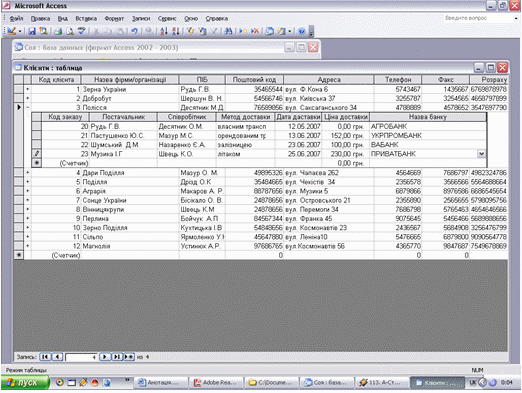Image resolution: width=522 pixels, height=393 pixels.
Task: Expand subdatasheet for Добробут row
Action: click(x=27, y=98)
